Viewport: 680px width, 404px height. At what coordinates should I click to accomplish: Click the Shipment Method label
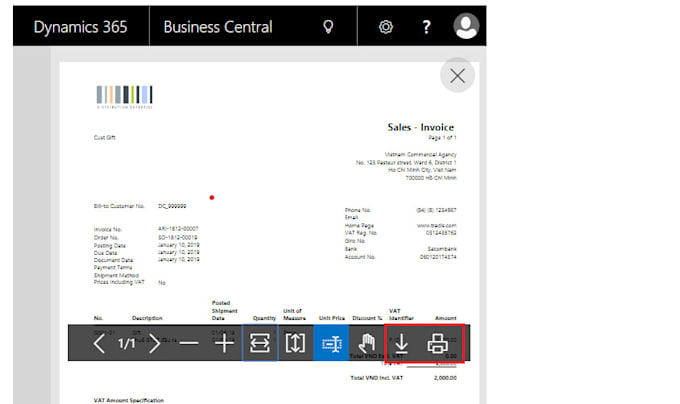pos(116,275)
